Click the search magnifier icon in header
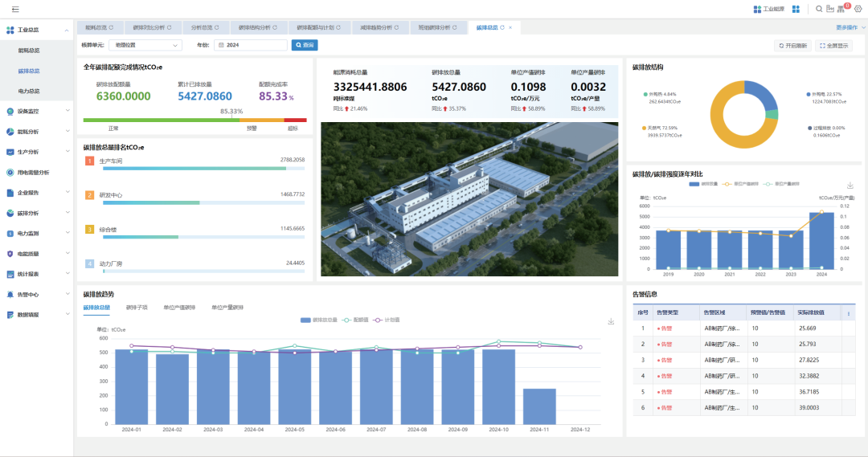Screen dimensions: 868x457 coord(819,9)
